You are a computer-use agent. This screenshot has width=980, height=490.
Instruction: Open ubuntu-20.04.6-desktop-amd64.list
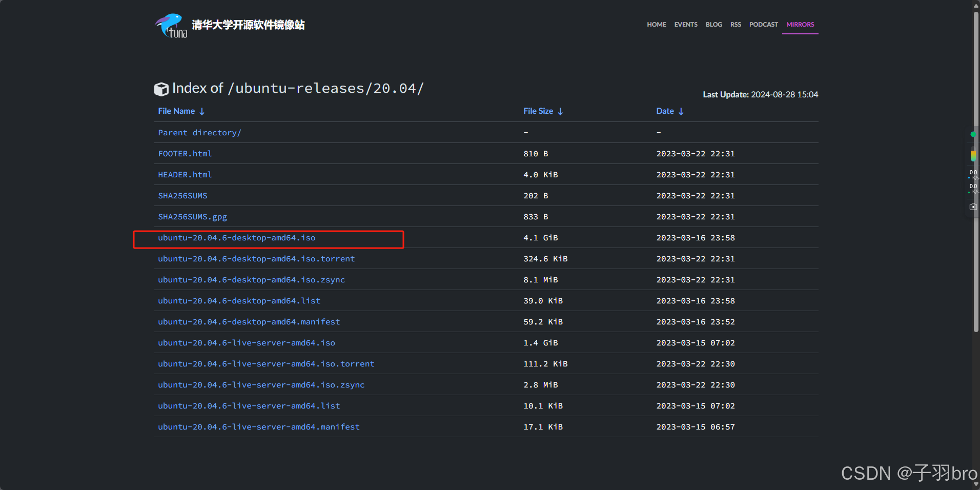239,301
